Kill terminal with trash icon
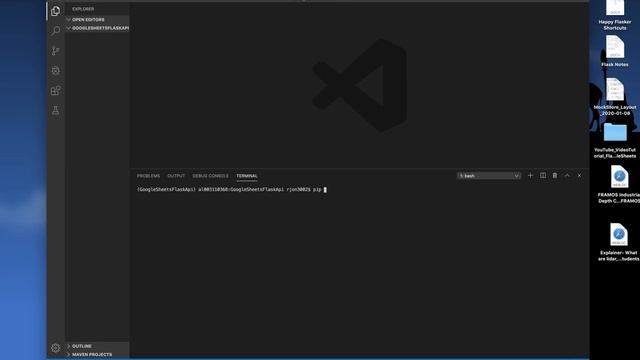The height and width of the screenshot is (360, 640). coord(555,176)
